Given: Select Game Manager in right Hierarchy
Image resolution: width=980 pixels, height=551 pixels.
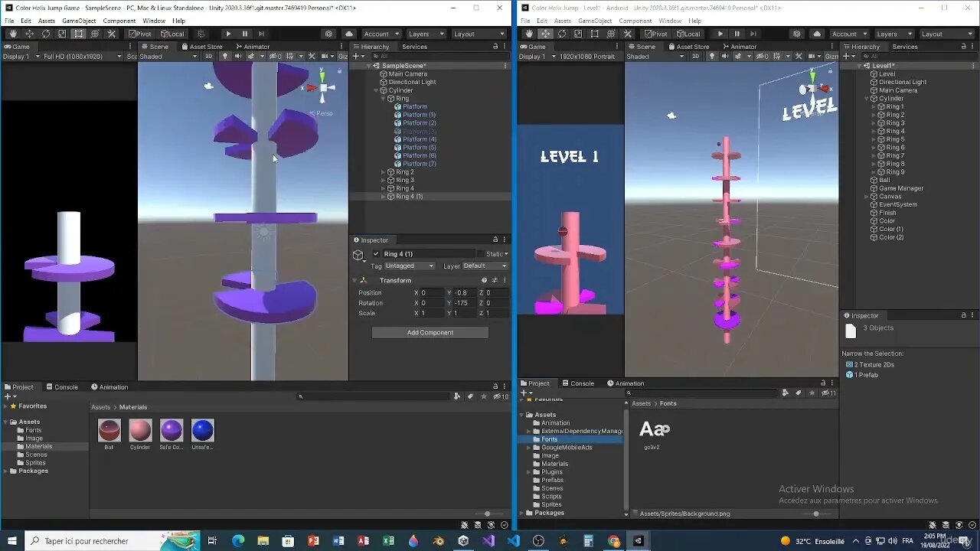Looking at the screenshot, I should coord(901,188).
